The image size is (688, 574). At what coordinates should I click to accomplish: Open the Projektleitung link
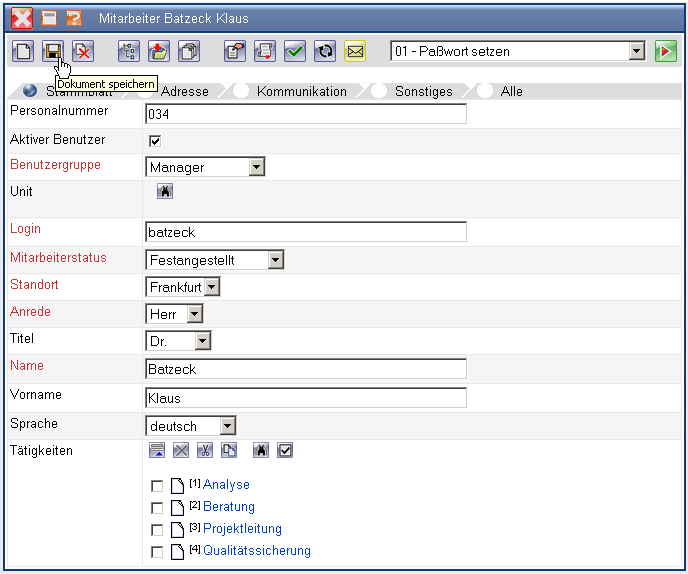coord(242,529)
